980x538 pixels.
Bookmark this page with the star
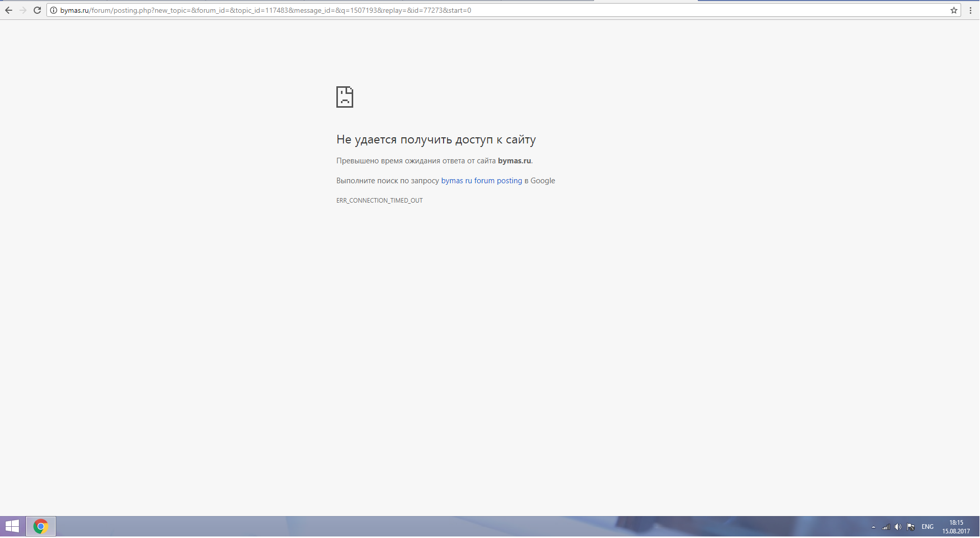[953, 10]
